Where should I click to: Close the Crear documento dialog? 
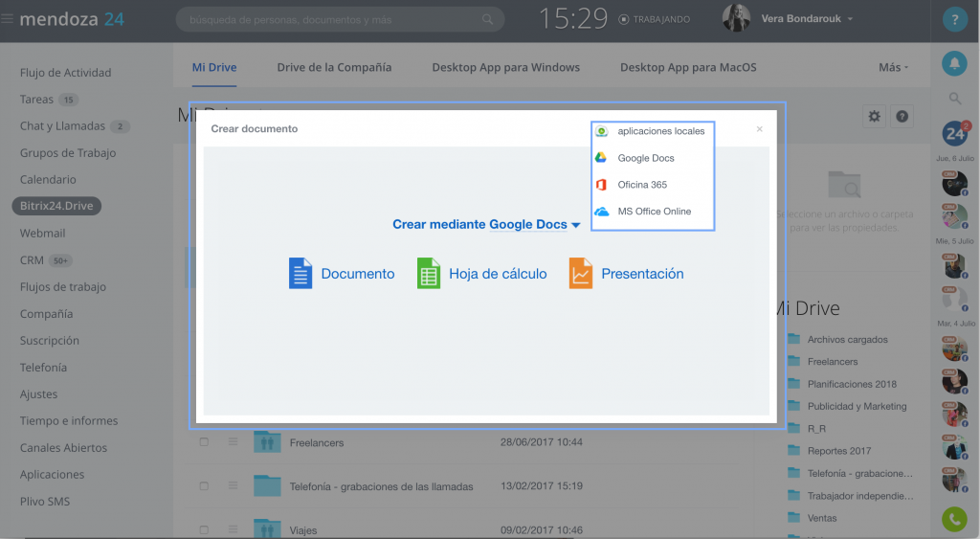(759, 129)
